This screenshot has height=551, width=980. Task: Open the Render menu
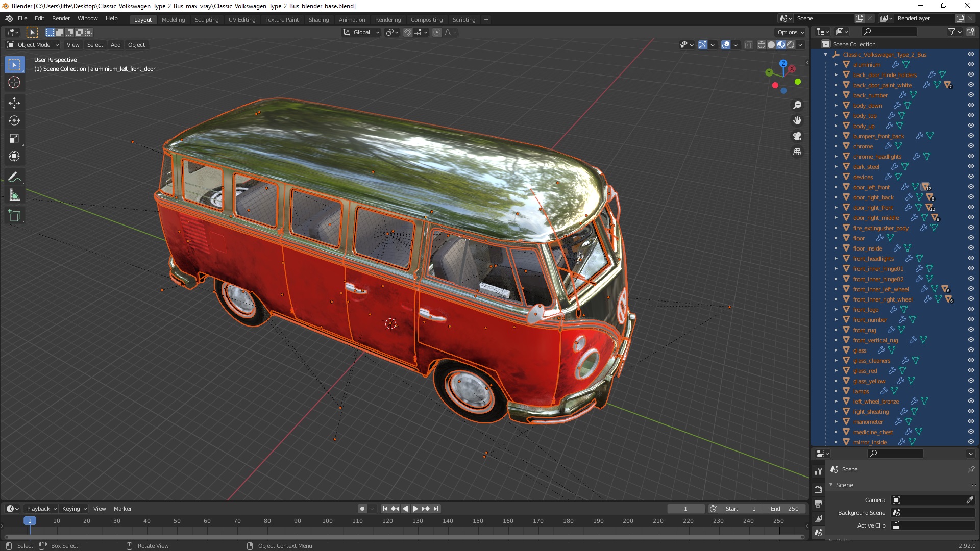tap(61, 18)
